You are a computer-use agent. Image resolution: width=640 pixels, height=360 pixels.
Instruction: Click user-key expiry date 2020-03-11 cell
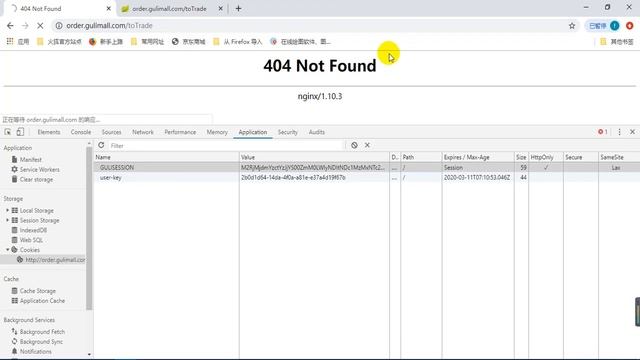pos(478,178)
